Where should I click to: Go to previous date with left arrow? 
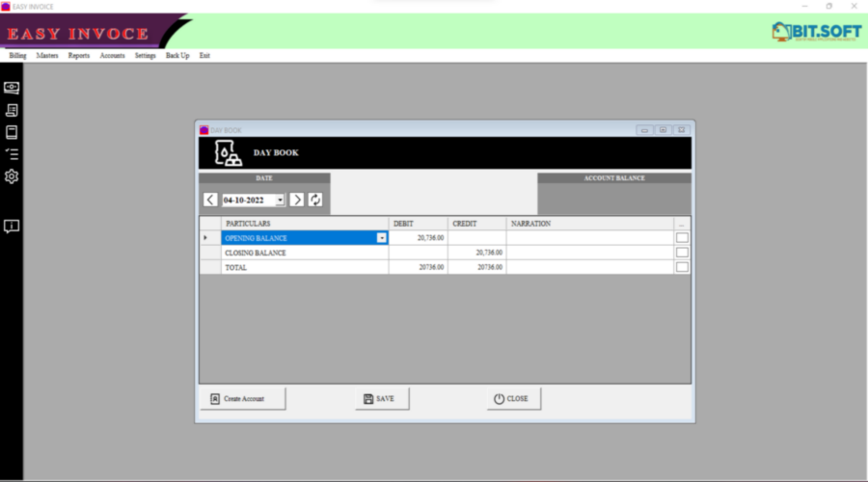(x=210, y=200)
